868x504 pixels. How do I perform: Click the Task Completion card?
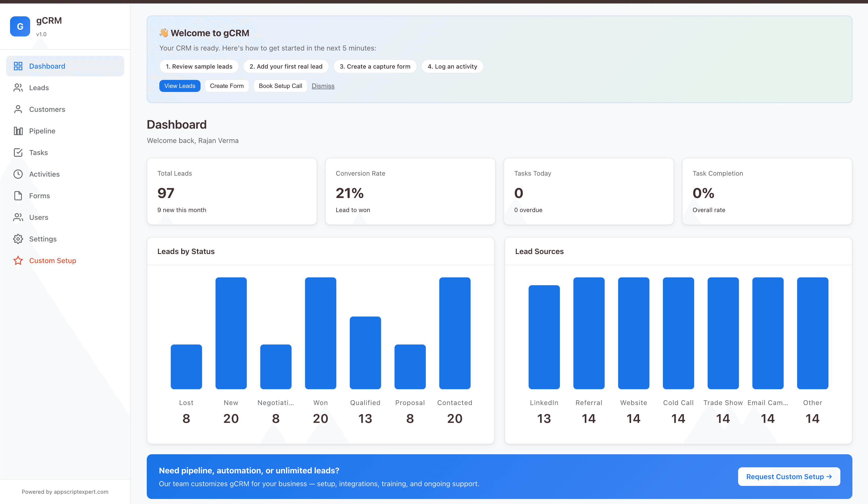point(767,191)
